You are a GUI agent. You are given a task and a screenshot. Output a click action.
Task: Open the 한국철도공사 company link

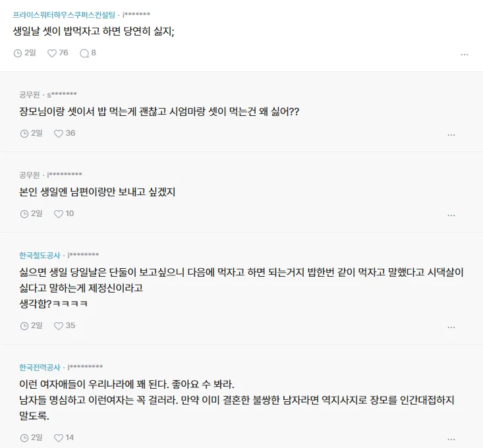(40, 255)
